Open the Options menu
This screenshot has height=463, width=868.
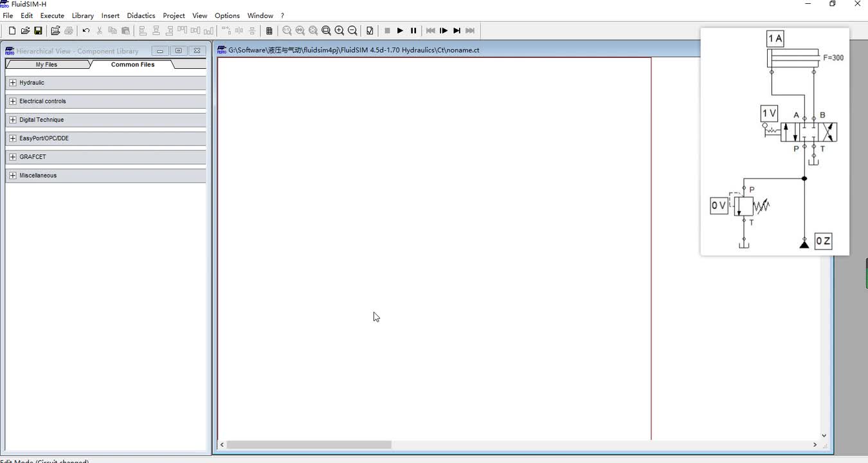coord(227,15)
